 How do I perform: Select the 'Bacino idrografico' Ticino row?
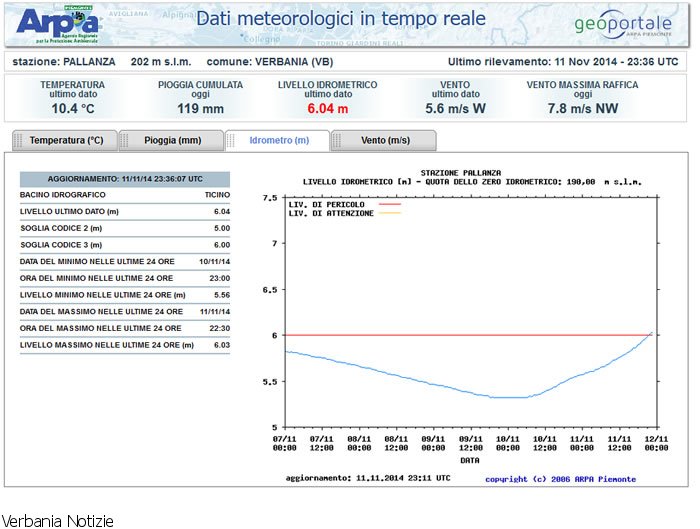(125, 195)
